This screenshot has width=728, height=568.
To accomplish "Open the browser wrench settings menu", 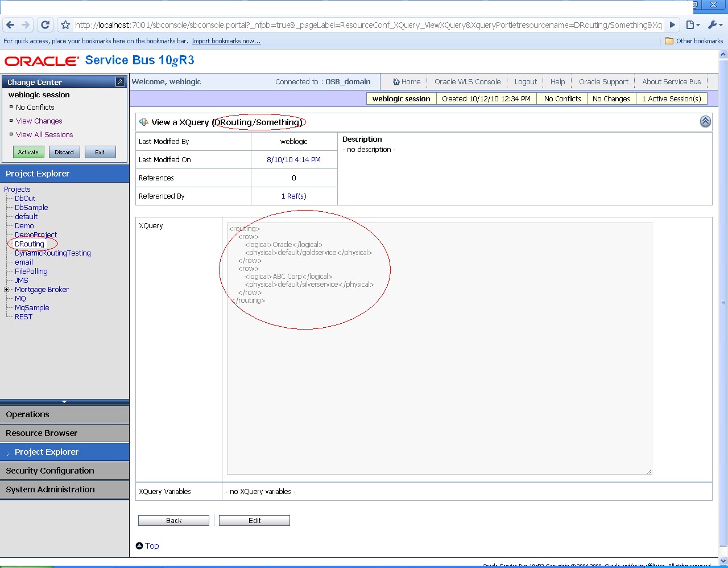I will tap(714, 25).
